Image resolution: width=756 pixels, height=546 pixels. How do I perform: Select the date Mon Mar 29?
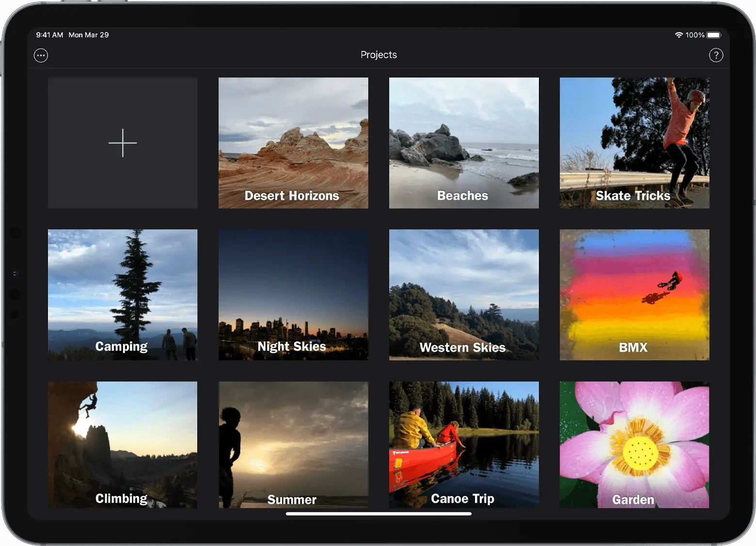[x=89, y=34]
